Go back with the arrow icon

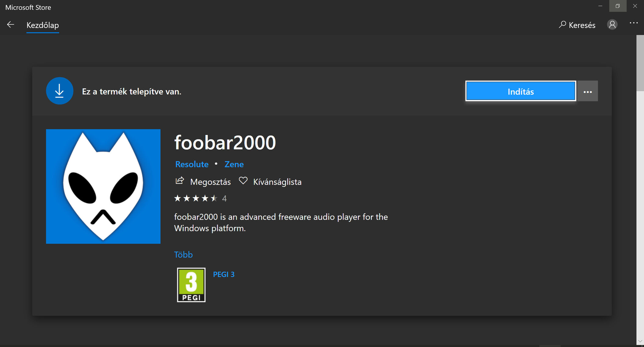click(x=11, y=25)
